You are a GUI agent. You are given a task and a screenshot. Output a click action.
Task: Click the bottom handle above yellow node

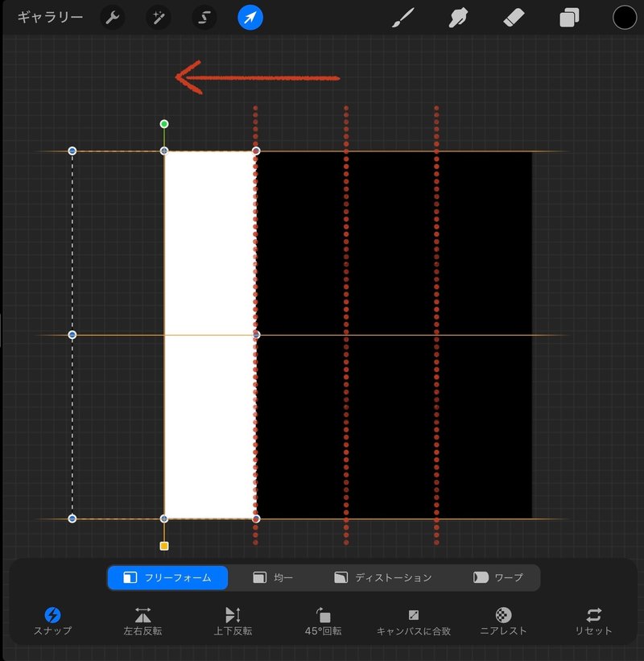164,519
